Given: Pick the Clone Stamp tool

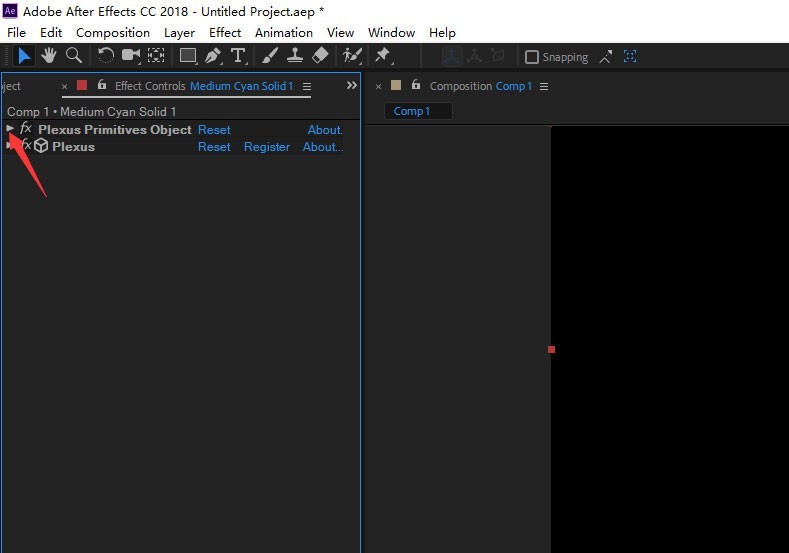Looking at the screenshot, I should (x=295, y=56).
